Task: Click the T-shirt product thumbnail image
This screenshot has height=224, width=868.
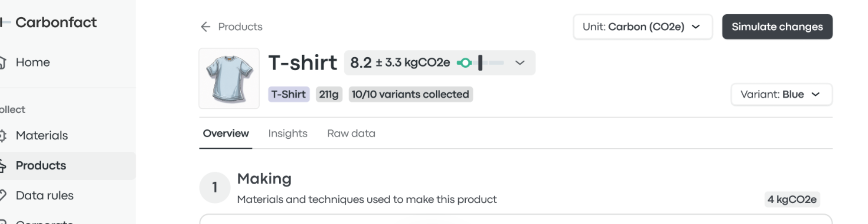Action: click(229, 79)
